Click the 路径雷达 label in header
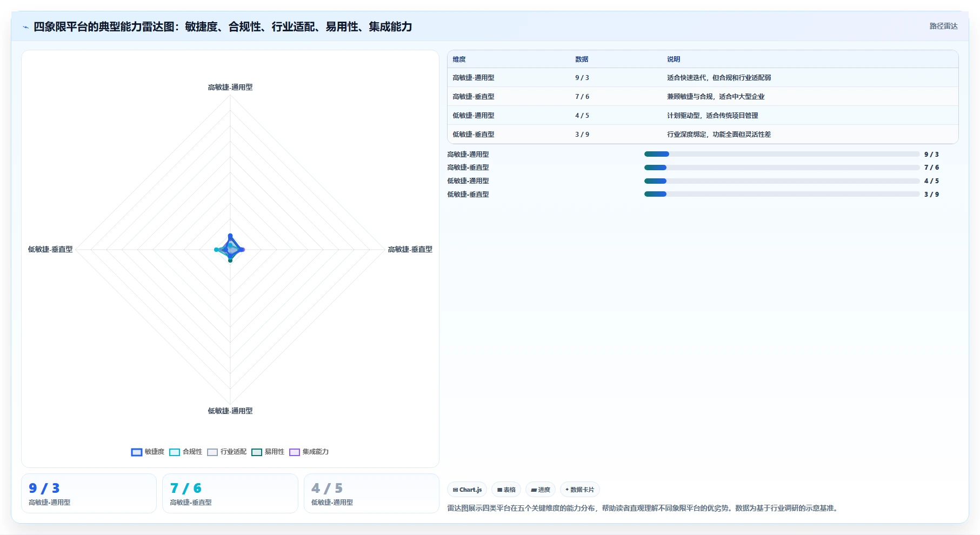 point(943,26)
